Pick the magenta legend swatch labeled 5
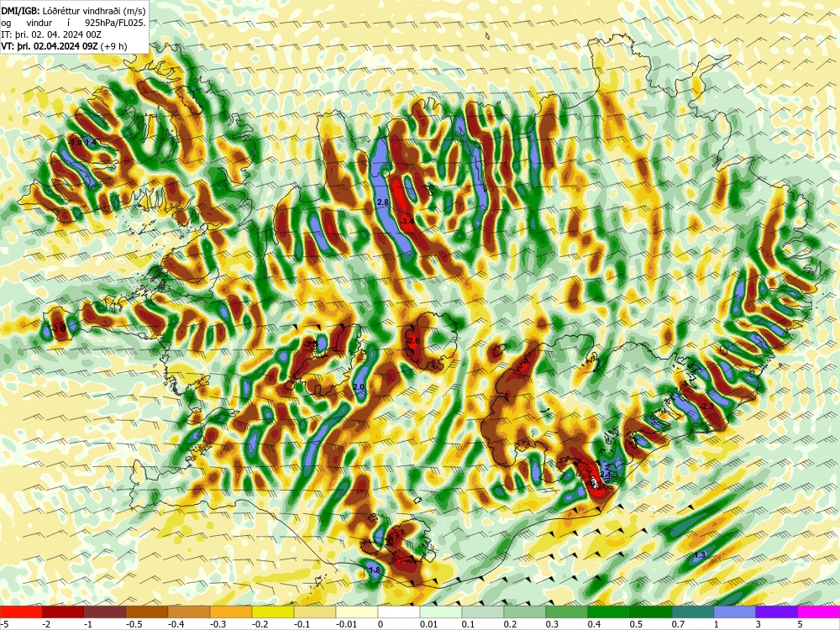Screen dimensions: 840x630 tap(819, 612)
